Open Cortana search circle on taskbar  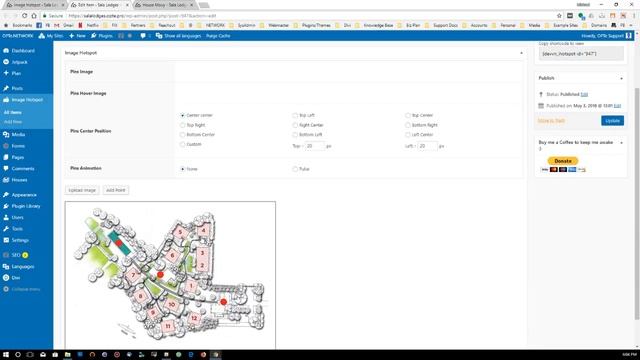tap(18, 355)
